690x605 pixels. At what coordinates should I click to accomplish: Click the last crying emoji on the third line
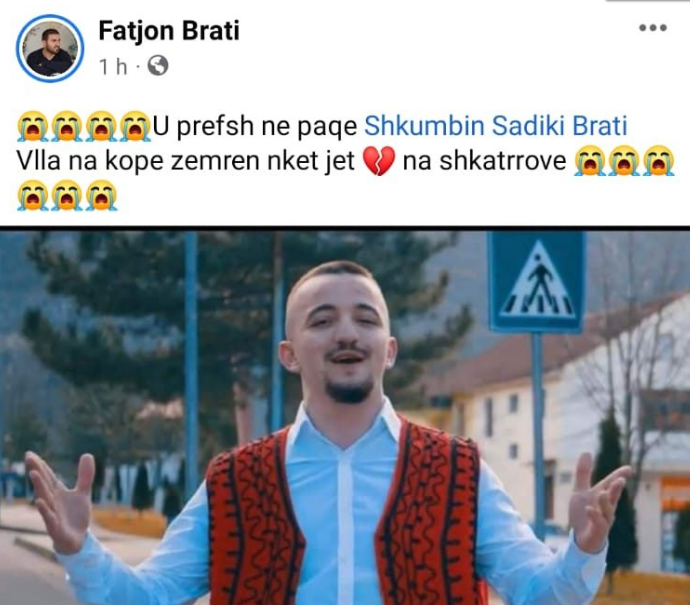coord(101,195)
